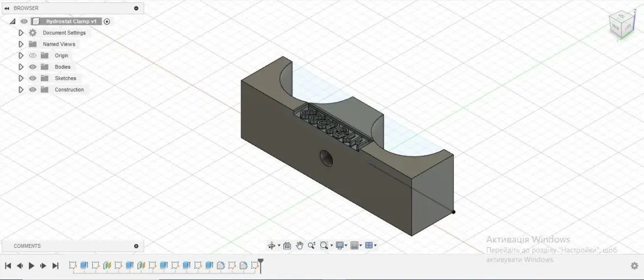The image size is (644, 280).
Task: Toggle activate radio button for Hydrostat Clamp v1
Action: coord(107,21)
